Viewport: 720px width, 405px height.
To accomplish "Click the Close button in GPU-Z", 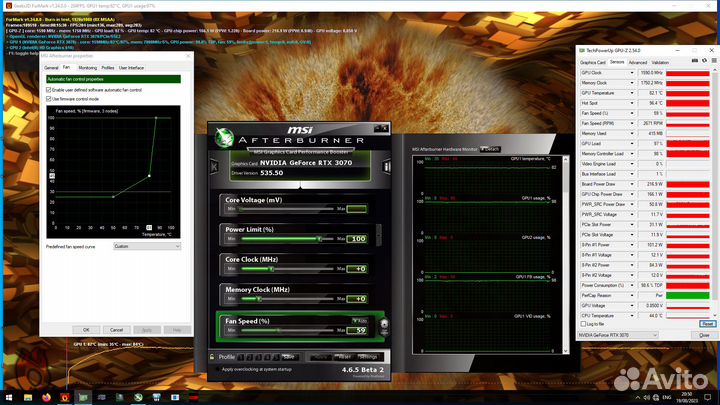I will click(704, 335).
